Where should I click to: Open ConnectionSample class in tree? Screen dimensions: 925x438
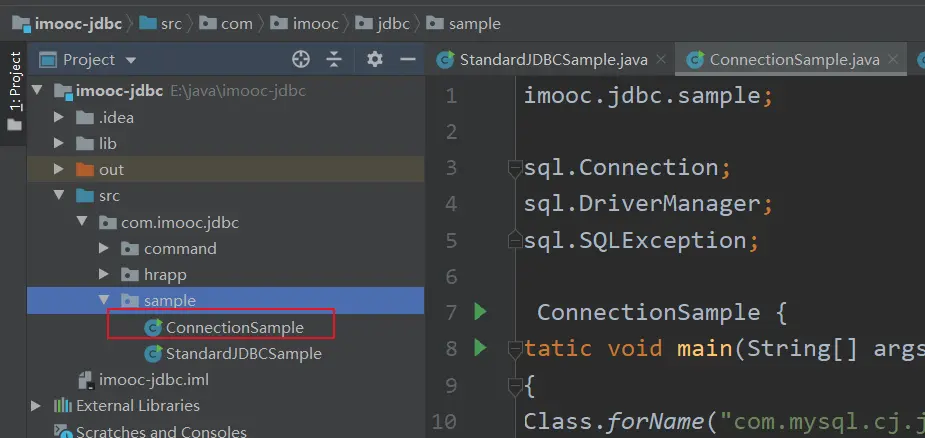click(235, 327)
